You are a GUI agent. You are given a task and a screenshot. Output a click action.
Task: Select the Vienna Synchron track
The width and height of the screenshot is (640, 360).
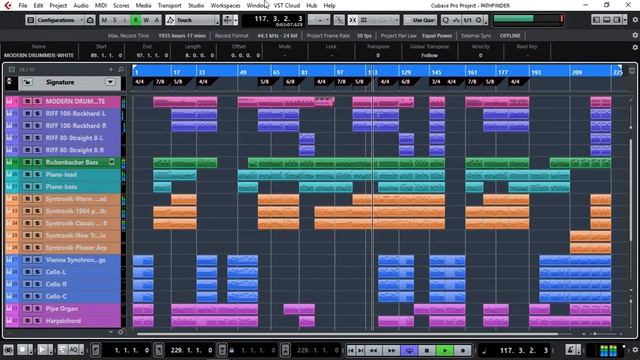click(x=76, y=260)
